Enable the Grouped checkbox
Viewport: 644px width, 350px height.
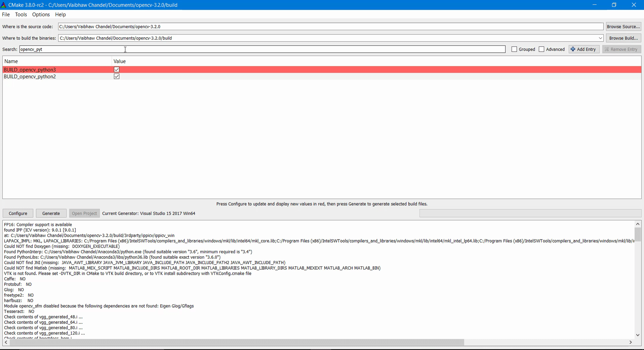point(514,49)
